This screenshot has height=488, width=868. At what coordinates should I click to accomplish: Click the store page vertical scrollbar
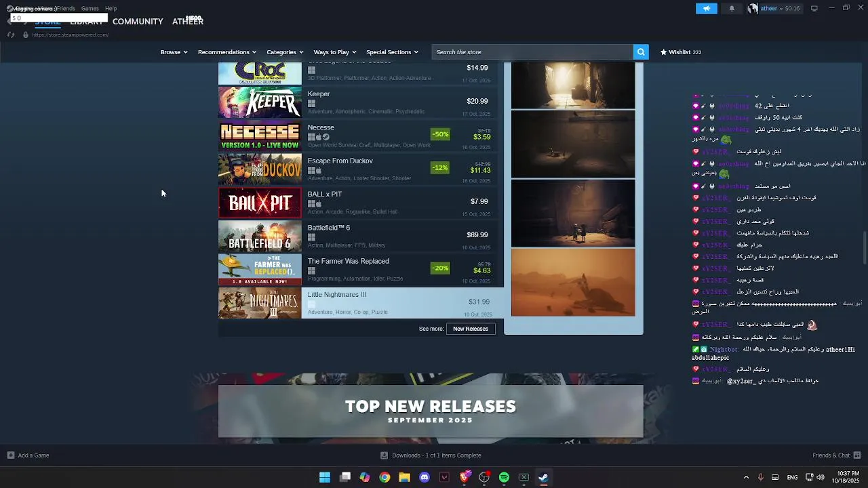[865, 248]
